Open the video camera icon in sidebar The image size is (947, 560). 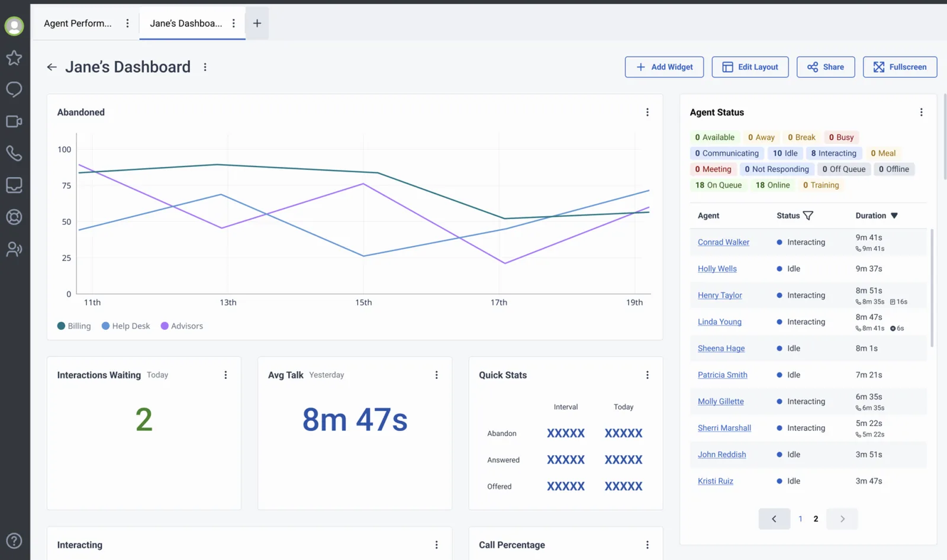tap(14, 121)
